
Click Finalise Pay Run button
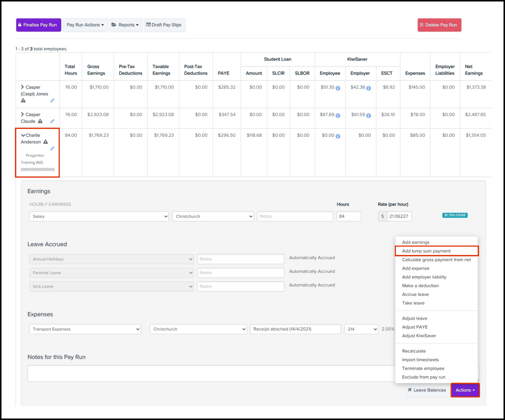coord(39,25)
